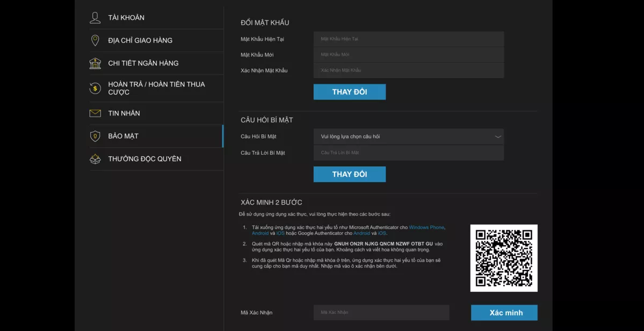Open the Android link for Microsoft Authenticator

tap(260, 233)
